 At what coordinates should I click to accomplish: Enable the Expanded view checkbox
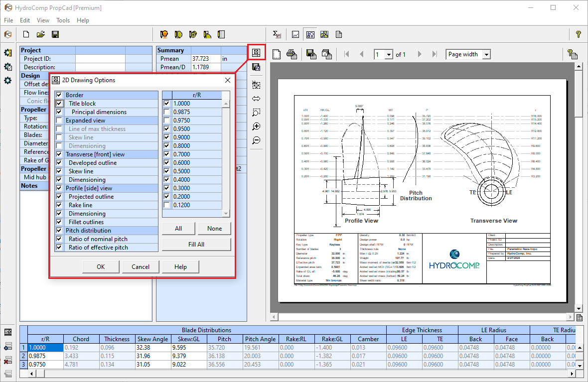[59, 121]
